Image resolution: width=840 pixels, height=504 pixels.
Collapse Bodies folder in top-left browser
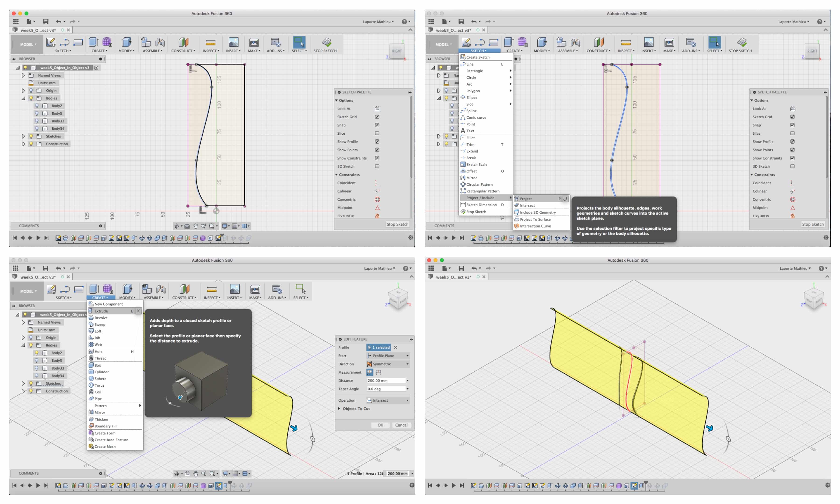click(23, 98)
